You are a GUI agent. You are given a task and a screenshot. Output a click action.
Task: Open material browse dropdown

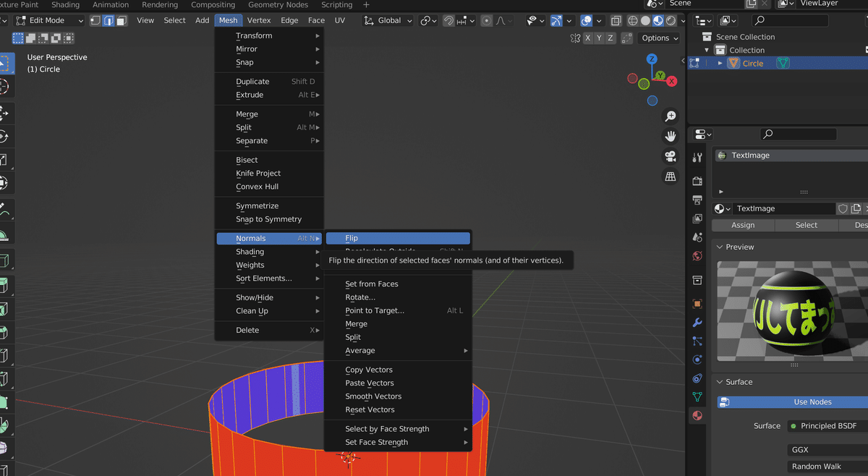[x=722, y=208]
